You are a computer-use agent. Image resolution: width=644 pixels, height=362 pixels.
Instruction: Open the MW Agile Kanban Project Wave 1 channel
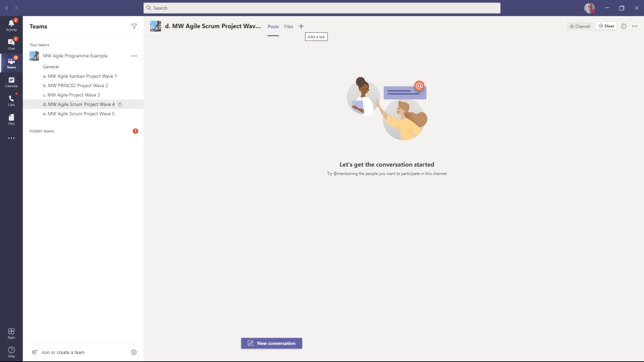click(79, 76)
